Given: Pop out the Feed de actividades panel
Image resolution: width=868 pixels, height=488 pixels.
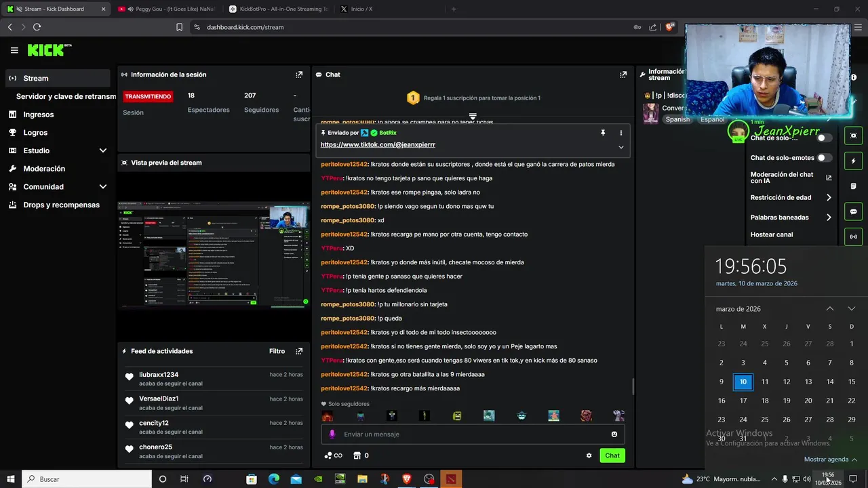Looking at the screenshot, I should coord(299,351).
